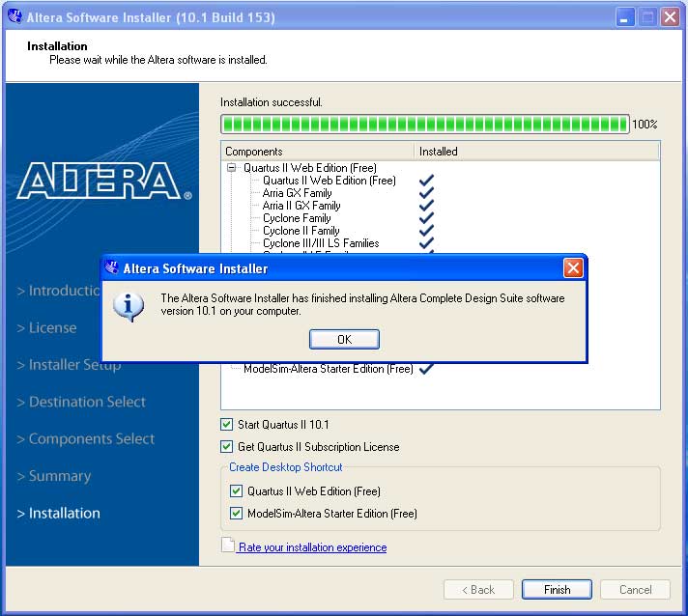
Task: Click the popup dialog title bar icon
Action: click(112, 268)
